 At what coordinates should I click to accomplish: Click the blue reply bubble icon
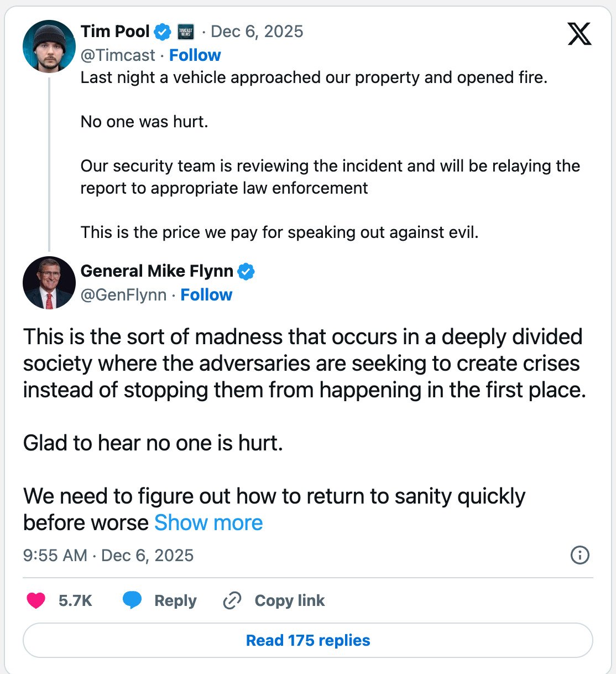tap(132, 600)
